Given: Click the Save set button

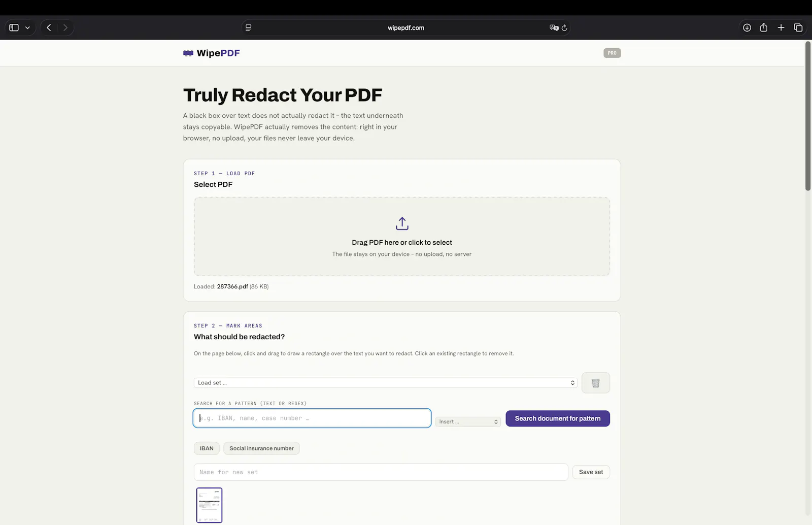Looking at the screenshot, I should [x=591, y=472].
